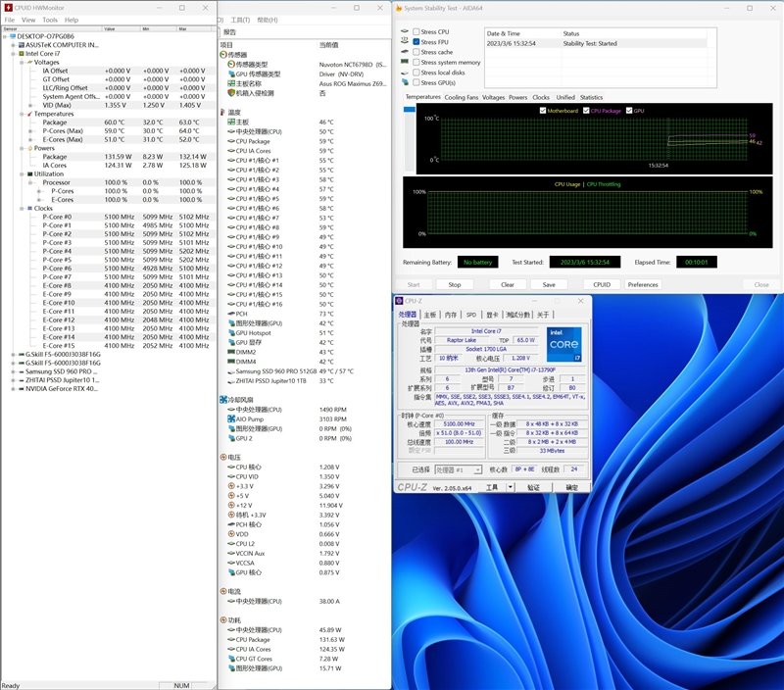Collapse the DESKTOP-O7PG0B6 root node
784x690 pixels.
point(5,36)
